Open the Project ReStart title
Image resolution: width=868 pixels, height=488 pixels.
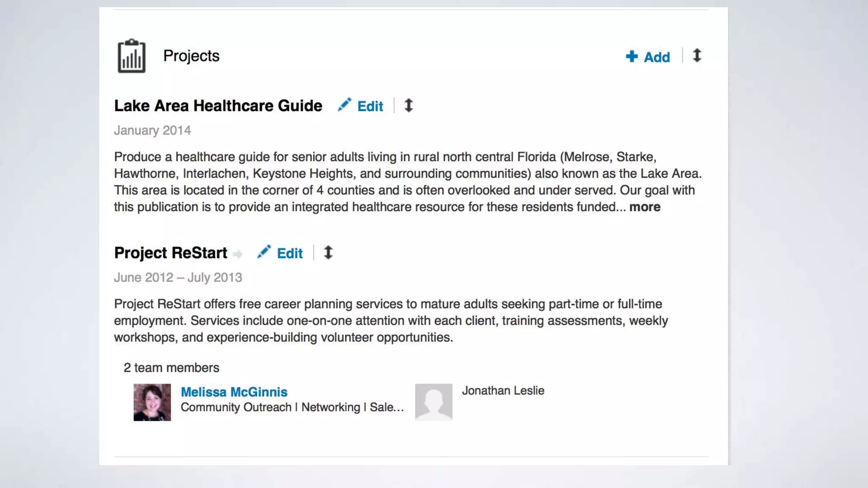170,253
